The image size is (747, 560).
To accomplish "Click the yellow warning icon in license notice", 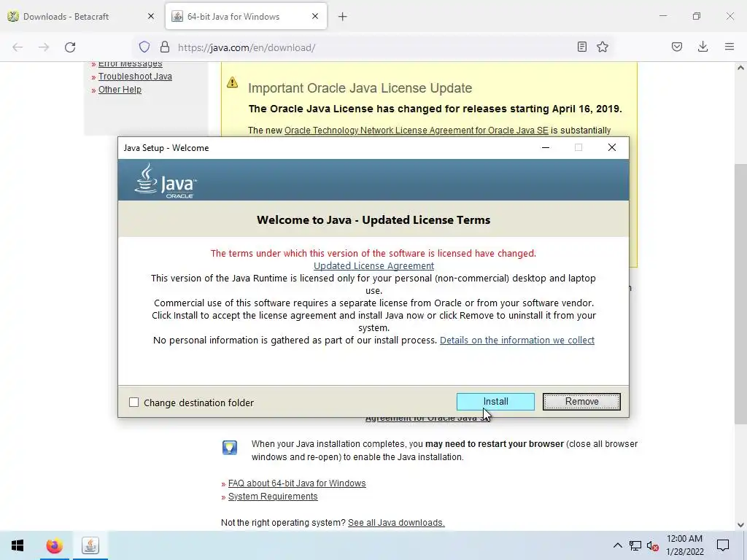I will (232, 82).
